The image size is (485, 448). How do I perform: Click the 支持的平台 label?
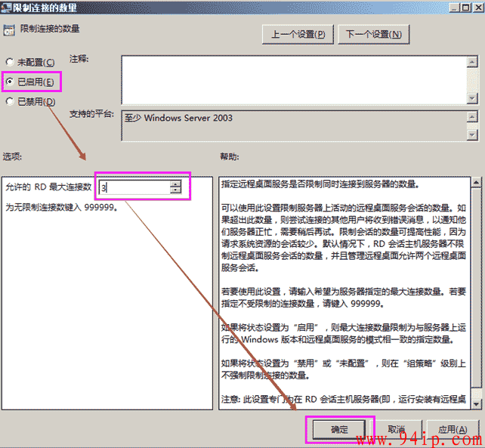(91, 114)
